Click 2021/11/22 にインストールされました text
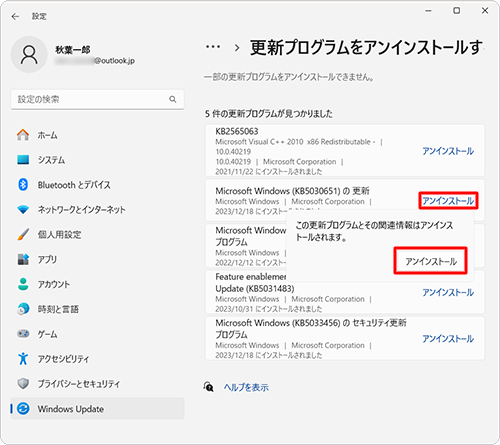Viewport: 500px width, 445px height. [x=269, y=172]
